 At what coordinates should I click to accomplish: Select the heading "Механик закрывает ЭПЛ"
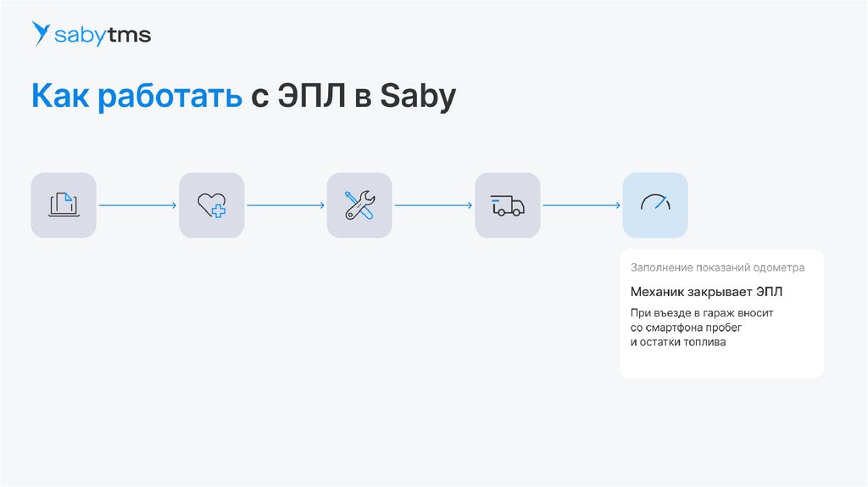tap(707, 292)
